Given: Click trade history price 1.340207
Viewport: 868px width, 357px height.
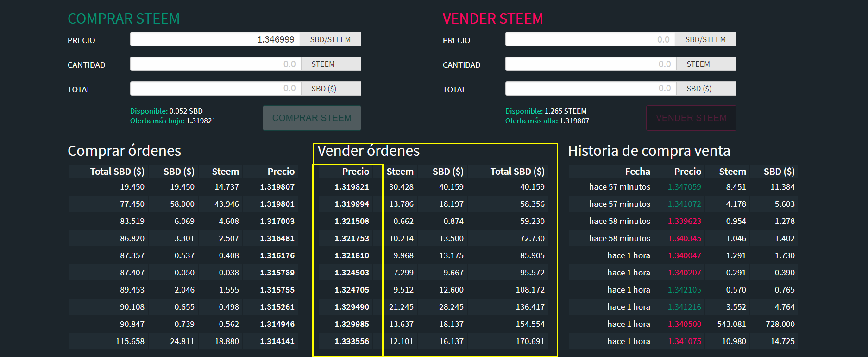Looking at the screenshot, I should pos(684,273).
